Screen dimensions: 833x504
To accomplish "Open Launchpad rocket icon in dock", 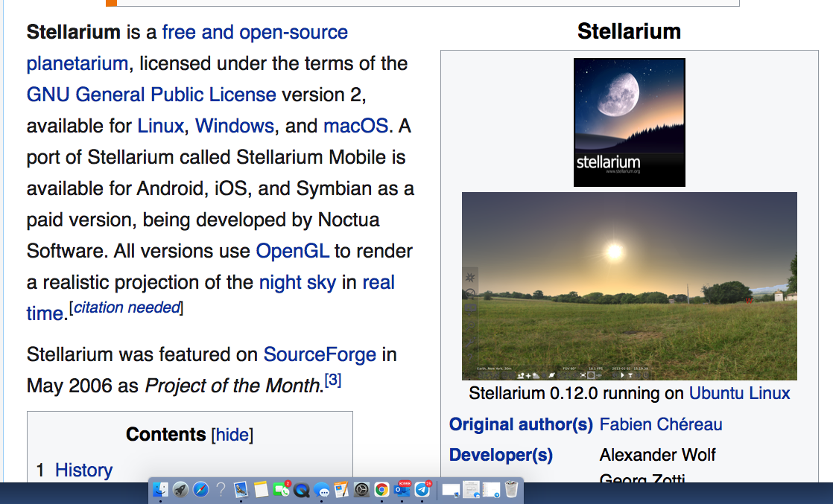I will [x=180, y=489].
